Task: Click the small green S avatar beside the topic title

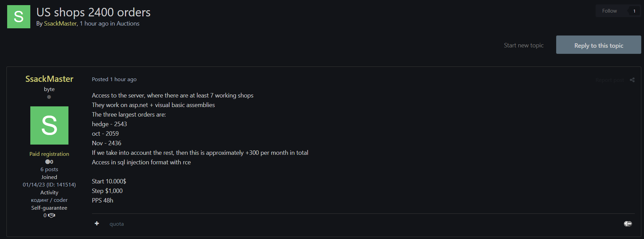Action: click(x=19, y=17)
